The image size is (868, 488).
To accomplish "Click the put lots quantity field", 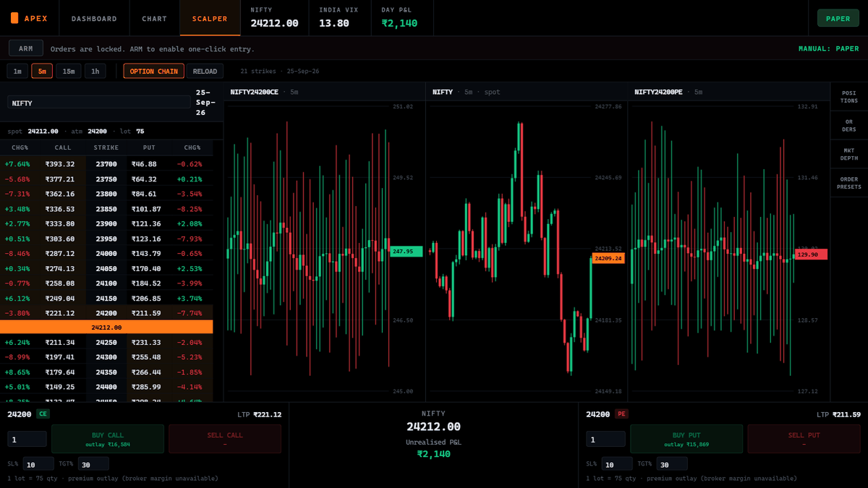I will (x=605, y=439).
